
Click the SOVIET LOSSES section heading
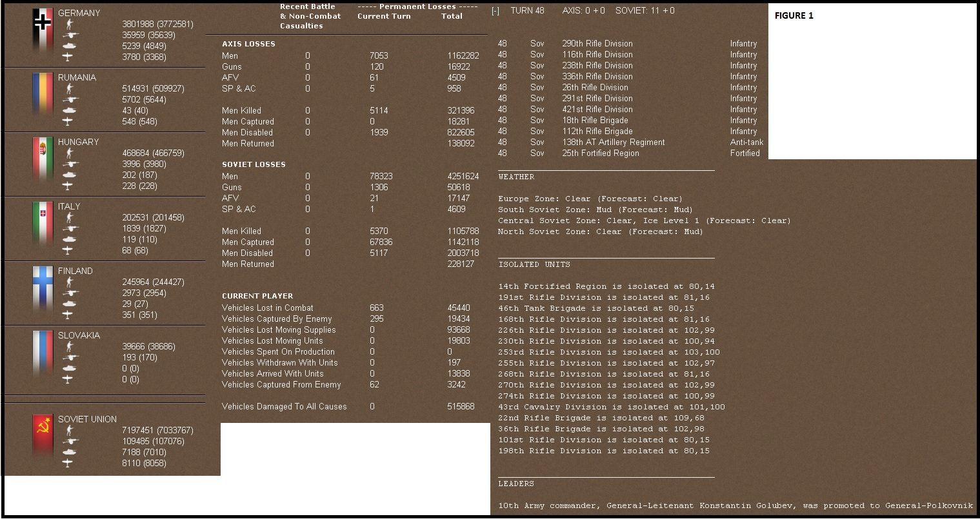pyautogui.click(x=254, y=164)
